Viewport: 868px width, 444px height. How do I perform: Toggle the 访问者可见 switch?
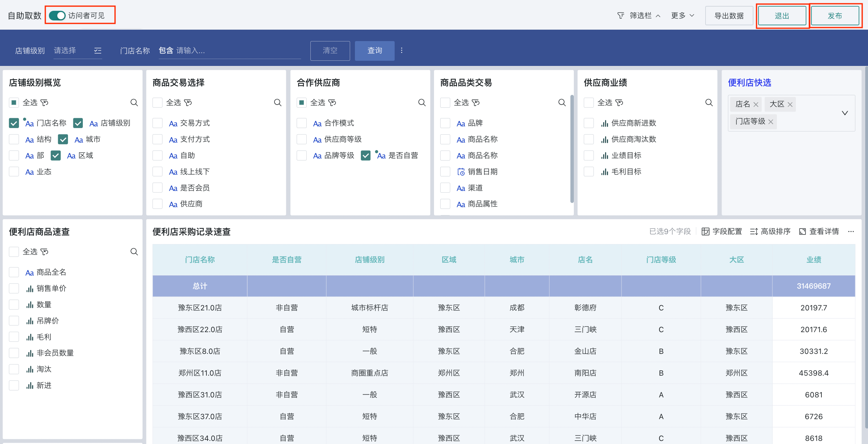coord(57,16)
